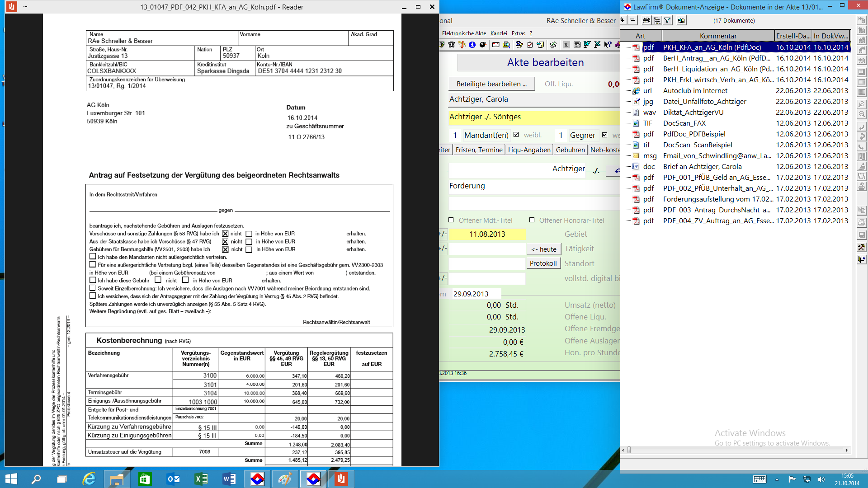Click the calculator icon in main toolbar
This screenshot has height=488, width=868.
[577, 45]
